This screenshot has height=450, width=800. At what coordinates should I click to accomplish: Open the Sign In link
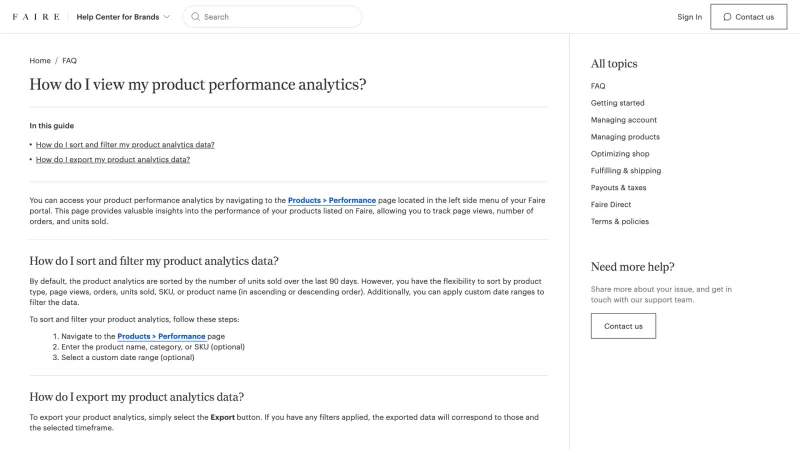(x=689, y=17)
